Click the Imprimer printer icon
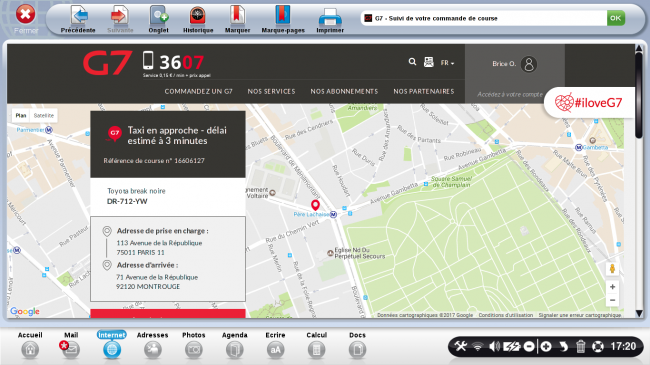 point(330,17)
